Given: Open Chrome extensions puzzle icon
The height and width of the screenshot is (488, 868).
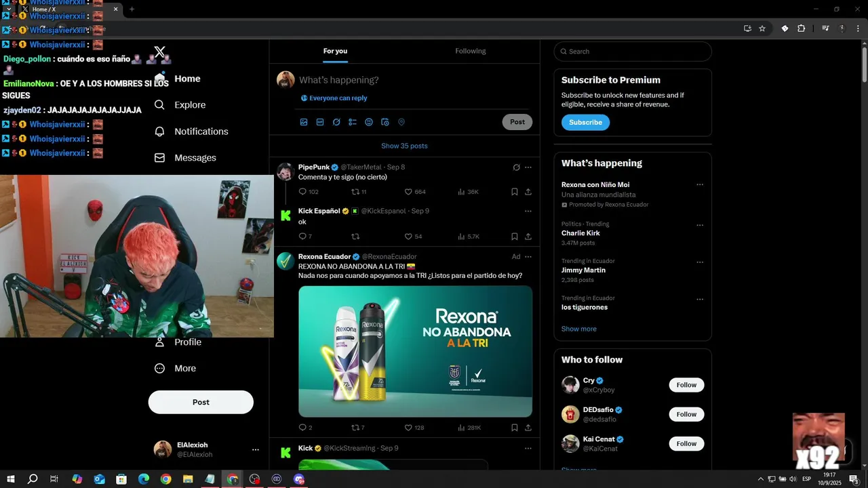Looking at the screenshot, I should click(802, 28).
